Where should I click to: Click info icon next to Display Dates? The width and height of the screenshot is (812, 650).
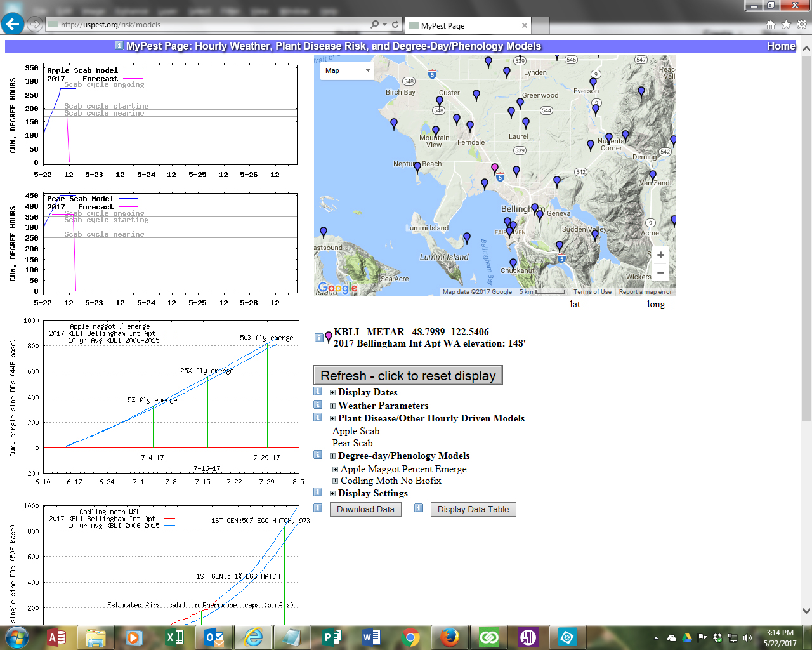(318, 391)
